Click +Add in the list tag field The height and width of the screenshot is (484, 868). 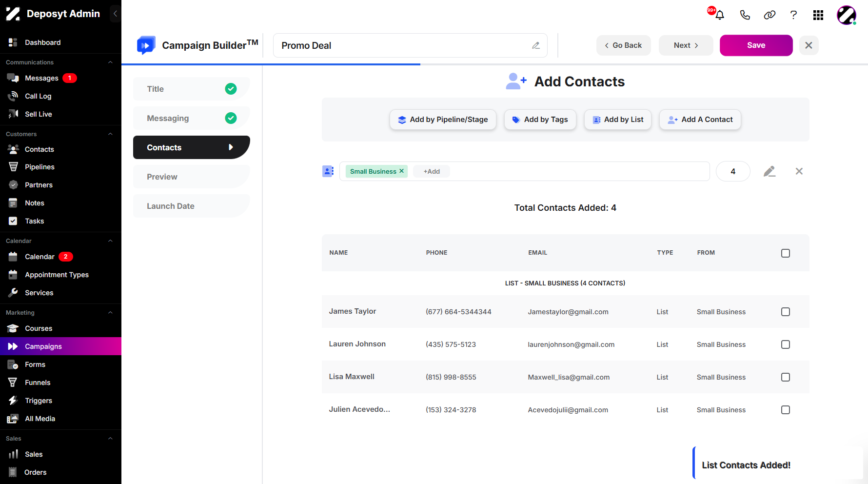click(432, 171)
